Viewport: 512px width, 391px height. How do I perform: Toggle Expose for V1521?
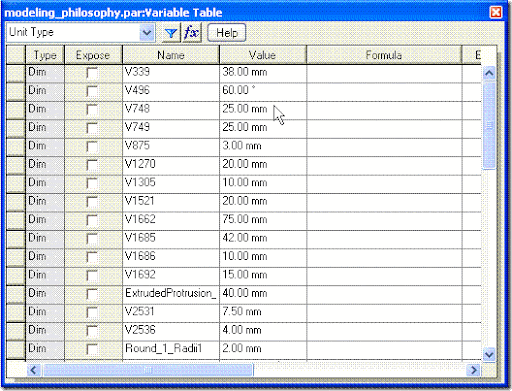[92, 202]
